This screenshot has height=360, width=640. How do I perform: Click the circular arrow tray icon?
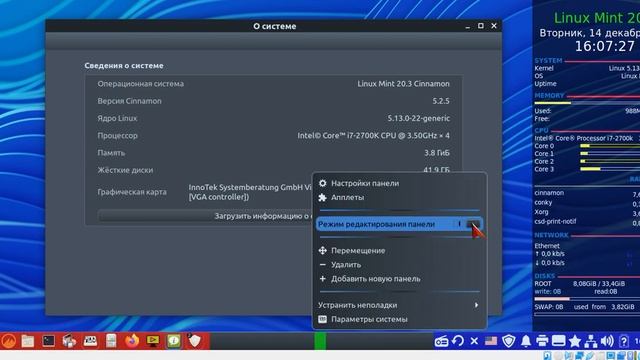pyautogui.click(x=458, y=341)
